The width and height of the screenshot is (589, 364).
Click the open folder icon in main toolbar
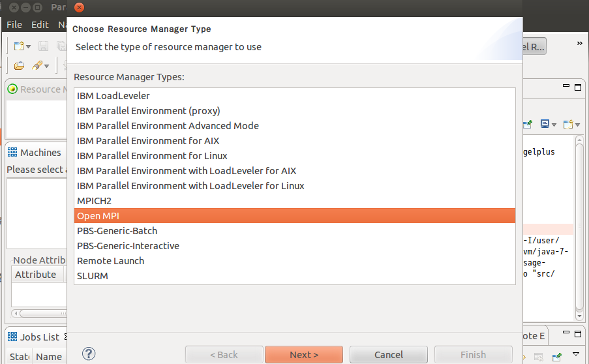click(19, 66)
